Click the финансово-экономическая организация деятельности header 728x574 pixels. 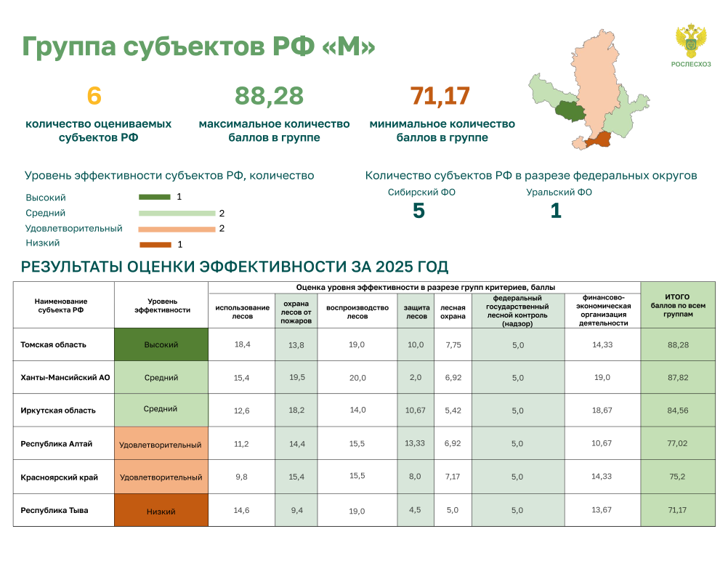tap(603, 310)
